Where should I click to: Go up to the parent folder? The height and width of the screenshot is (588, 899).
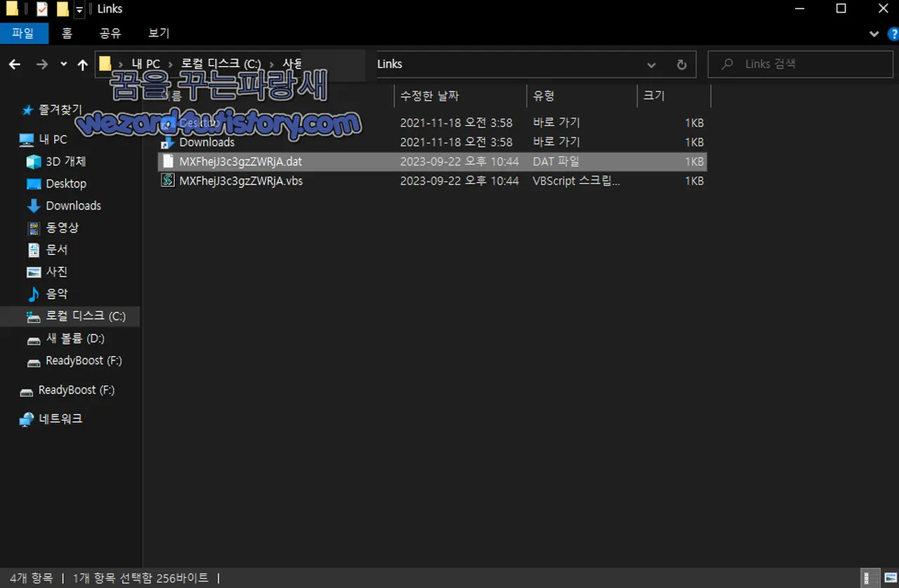click(82, 64)
